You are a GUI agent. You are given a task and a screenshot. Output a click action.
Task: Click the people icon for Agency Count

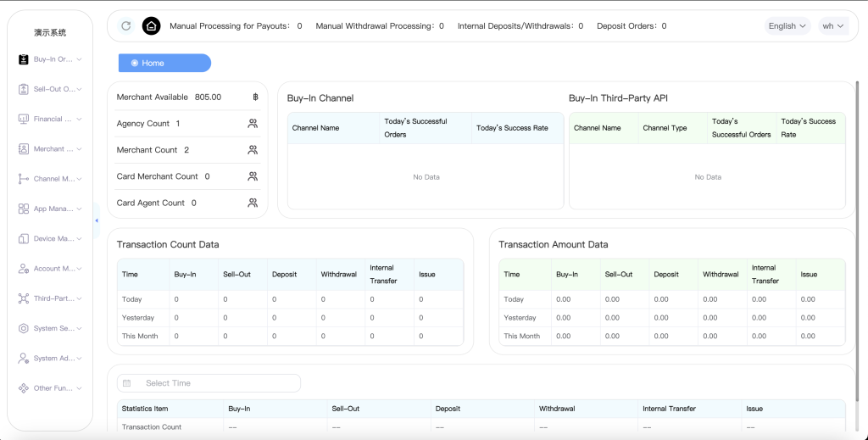tap(253, 124)
